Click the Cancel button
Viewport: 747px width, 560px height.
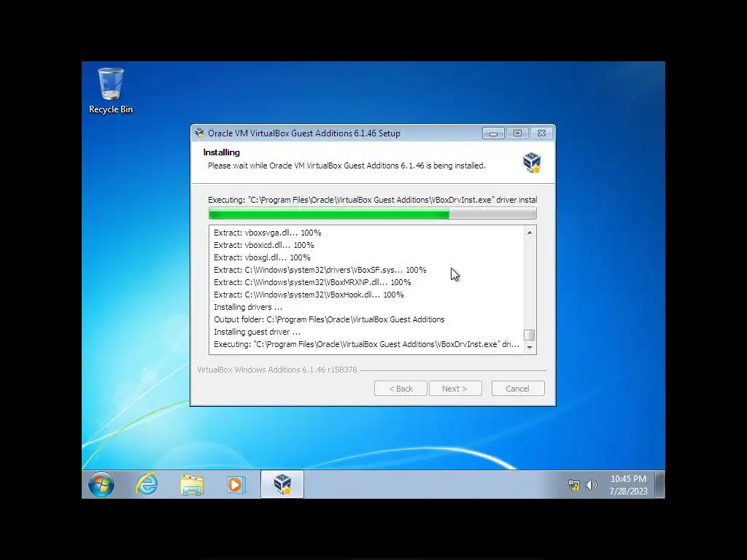pyautogui.click(x=518, y=389)
